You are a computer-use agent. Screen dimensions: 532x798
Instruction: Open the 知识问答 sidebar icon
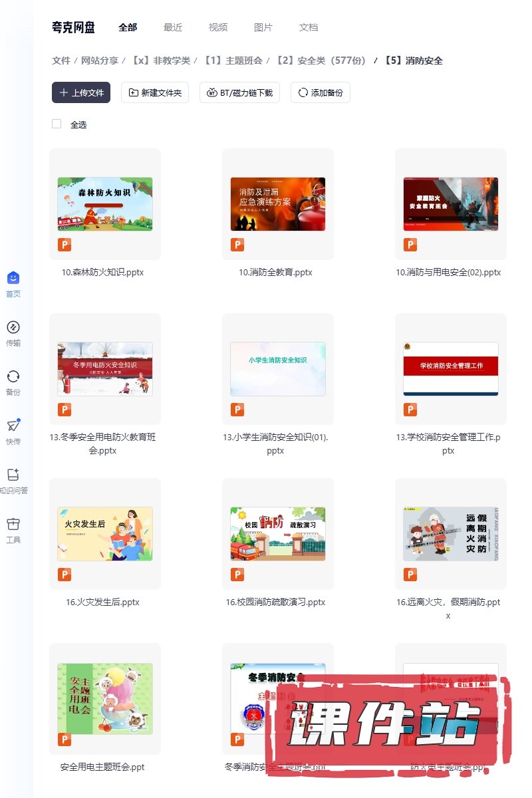[x=13, y=475]
